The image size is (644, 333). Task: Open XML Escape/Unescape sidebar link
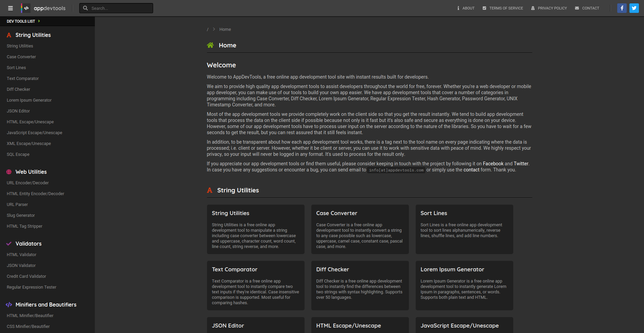coord(29,144)
